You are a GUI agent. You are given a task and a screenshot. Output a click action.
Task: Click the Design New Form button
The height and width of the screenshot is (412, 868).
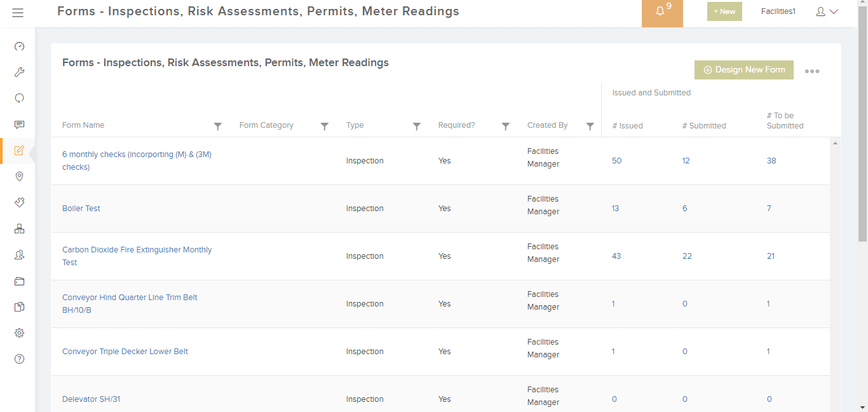click(x=744, y=70)
